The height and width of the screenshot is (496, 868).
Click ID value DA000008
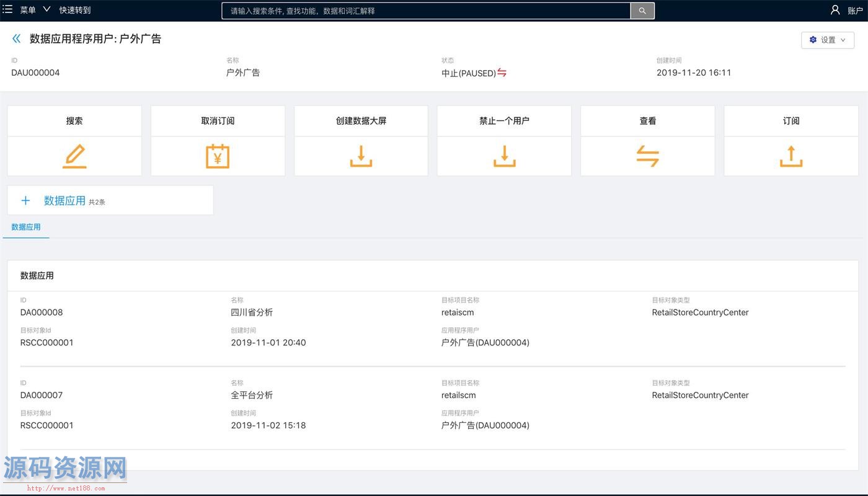42,312
